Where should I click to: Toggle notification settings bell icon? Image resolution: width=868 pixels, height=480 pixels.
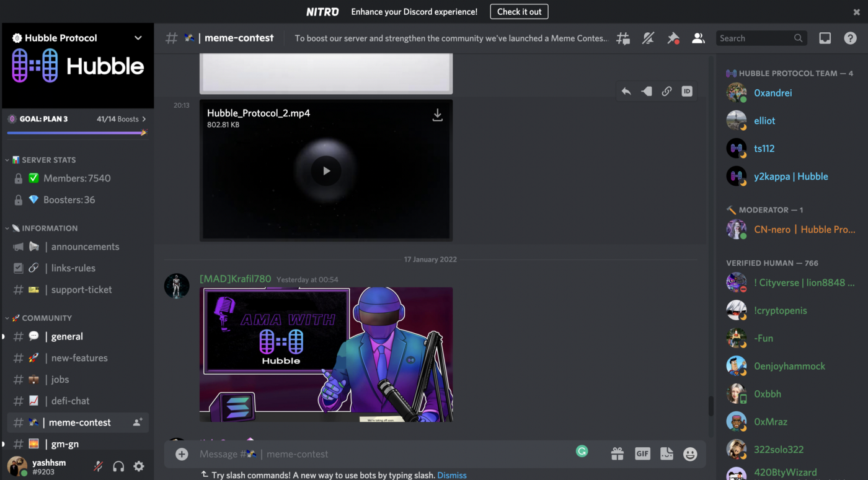tap(648, 38)
